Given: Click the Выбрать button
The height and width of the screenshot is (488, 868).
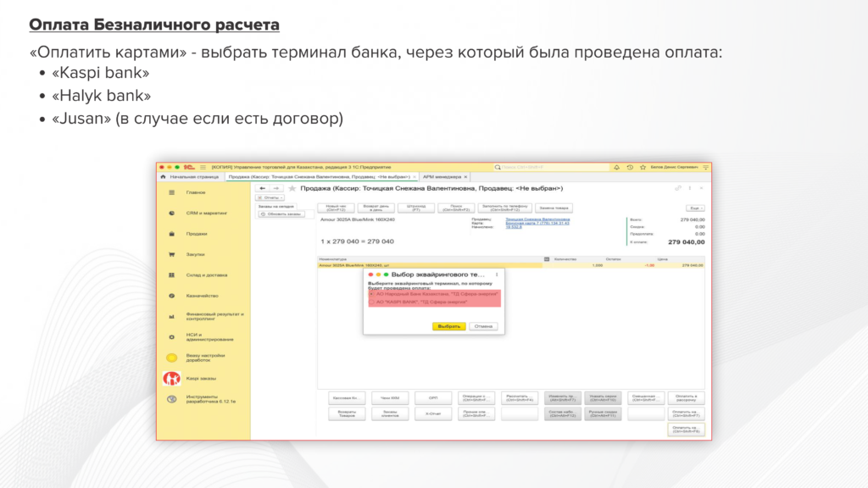Looking at the screenshot, I should tap(449, 326).
